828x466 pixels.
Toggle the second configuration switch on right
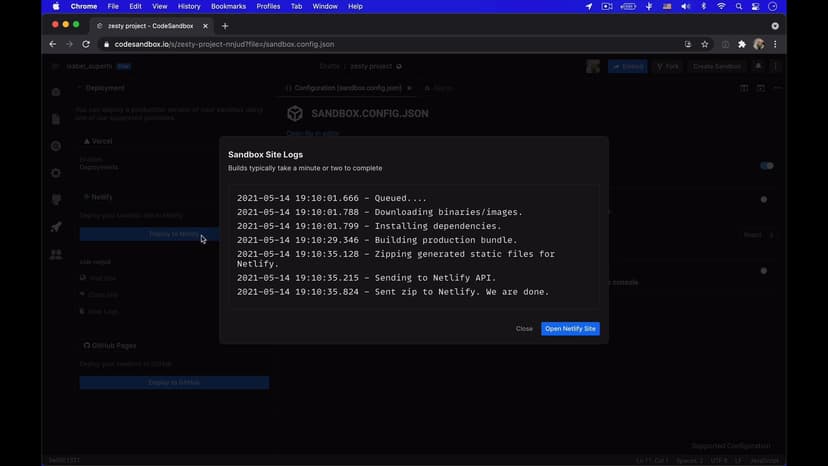(x=764, y=199)
